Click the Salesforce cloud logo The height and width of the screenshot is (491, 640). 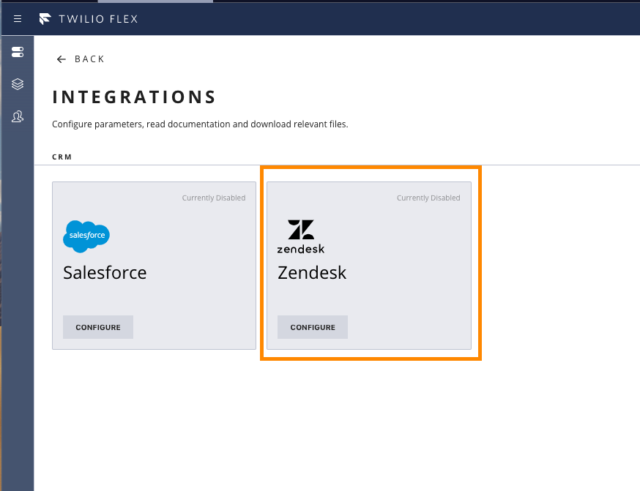pos(86,236)
